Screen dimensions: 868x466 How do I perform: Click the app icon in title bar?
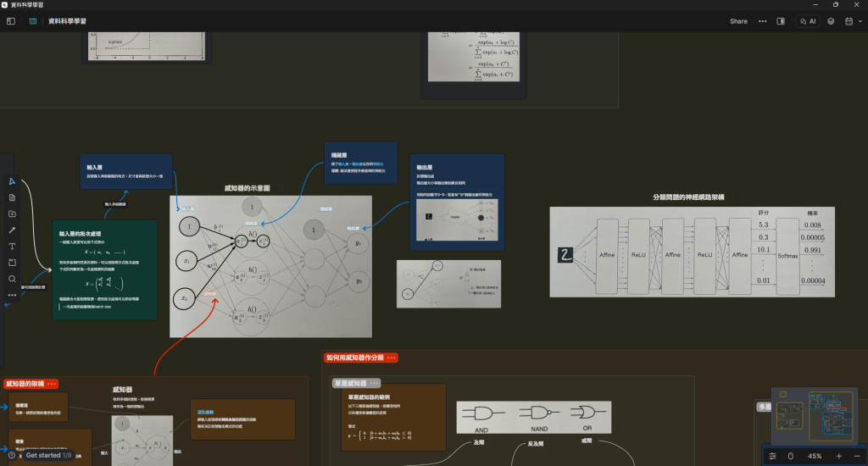[4, 4]
